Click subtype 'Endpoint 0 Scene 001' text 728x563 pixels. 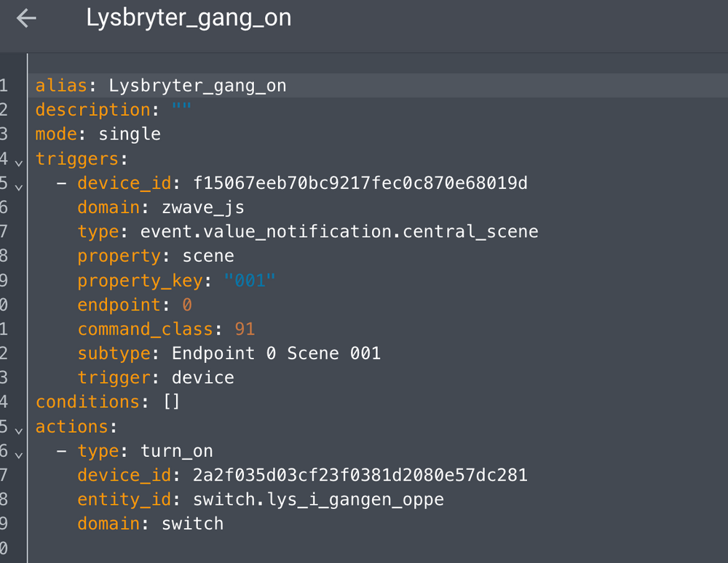coord(276,354)
